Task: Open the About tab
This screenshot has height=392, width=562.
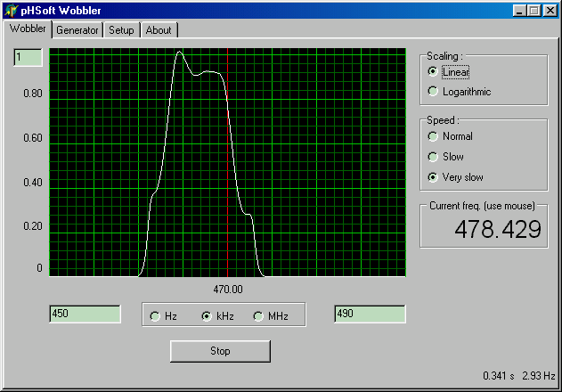Action: click(159, 30)
